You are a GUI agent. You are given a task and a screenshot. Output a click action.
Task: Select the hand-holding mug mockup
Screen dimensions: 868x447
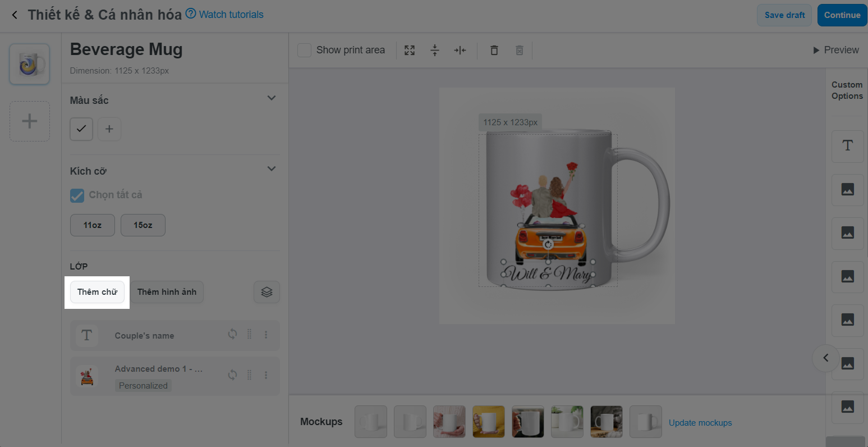(x=449, y=422)
